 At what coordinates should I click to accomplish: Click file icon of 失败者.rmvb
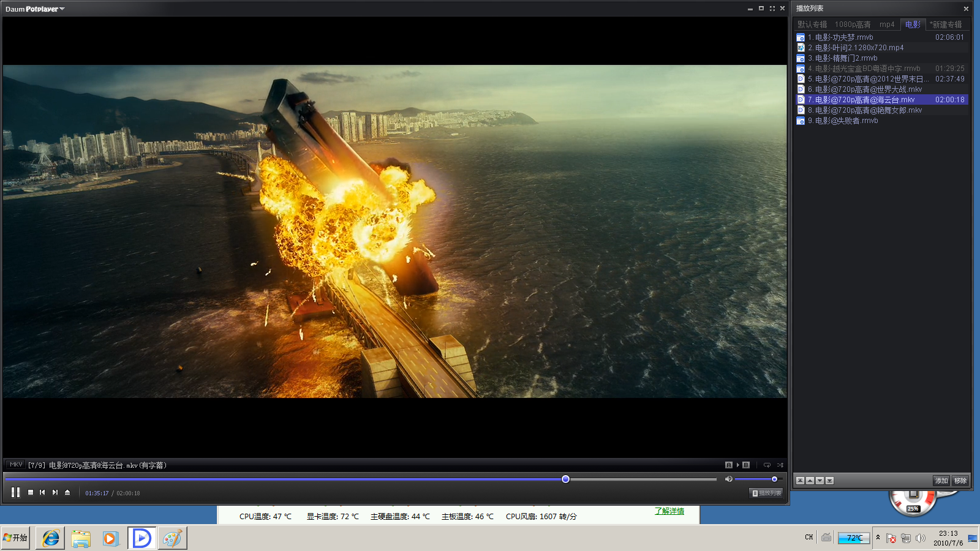[801, 121]
